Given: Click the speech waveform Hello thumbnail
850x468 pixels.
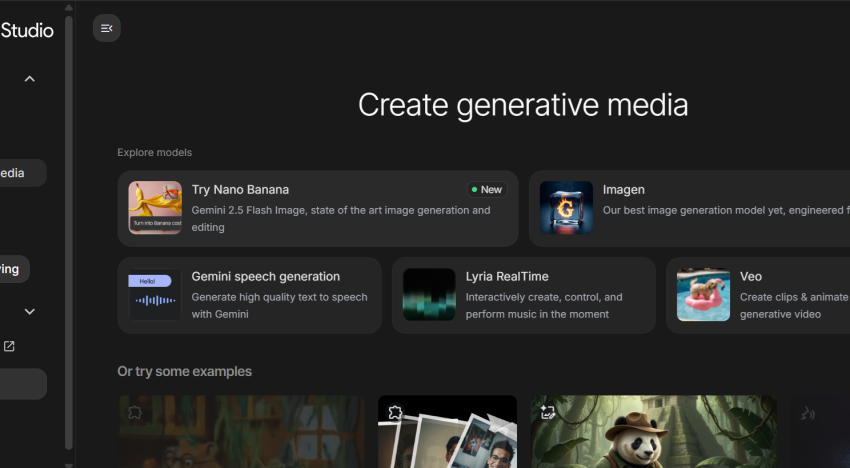Looking at the screenshot, I should point(155,294).
